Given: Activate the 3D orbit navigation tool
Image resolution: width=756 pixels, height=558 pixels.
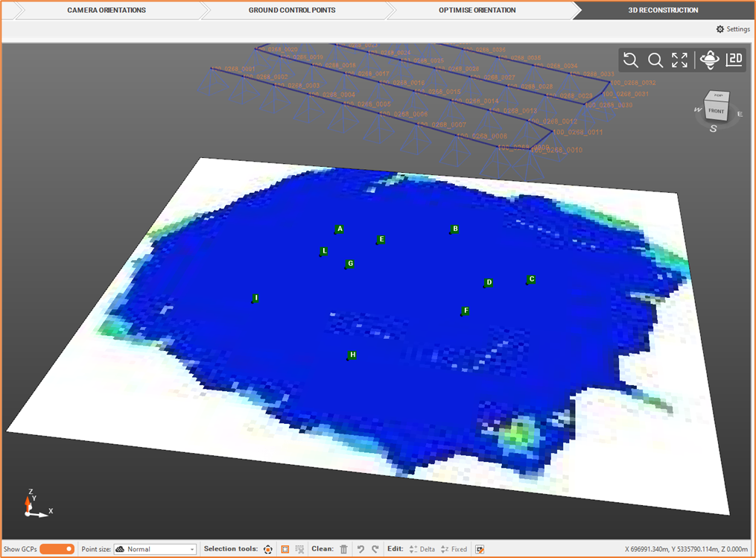Looking at the screenshot, I should click(x=709, y=60).
